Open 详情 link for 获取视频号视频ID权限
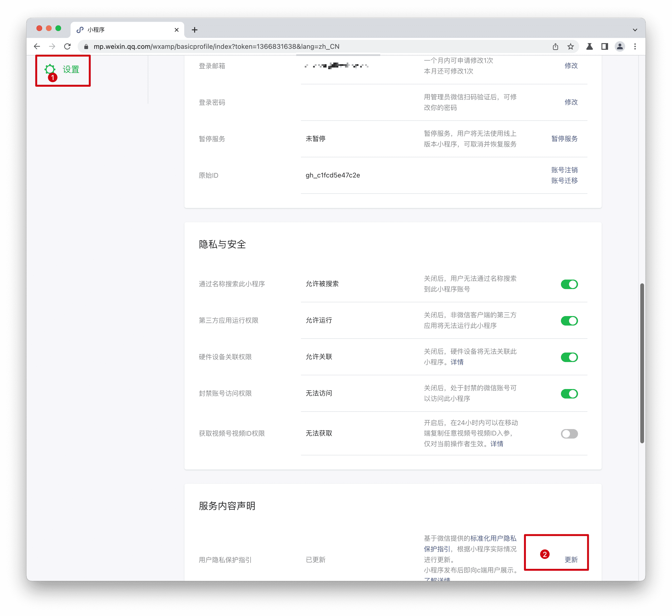The width and height of the screenshot is (672, 616). click(497, 444)
